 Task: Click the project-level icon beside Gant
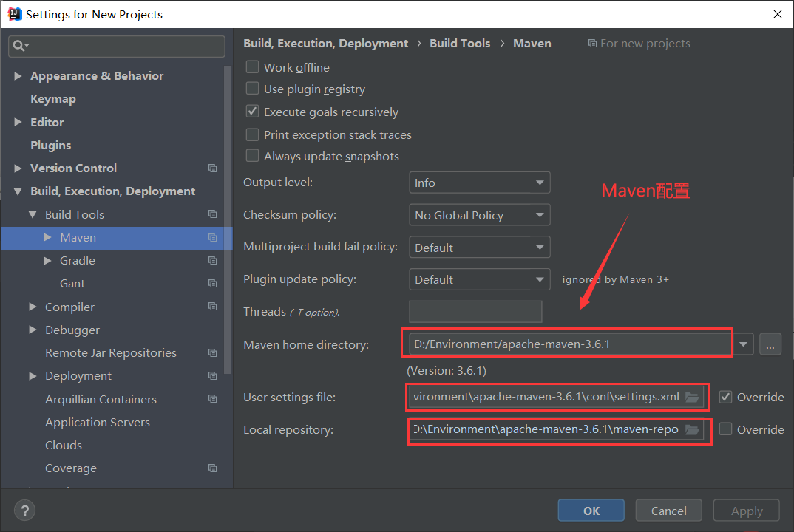pos(213,284)
